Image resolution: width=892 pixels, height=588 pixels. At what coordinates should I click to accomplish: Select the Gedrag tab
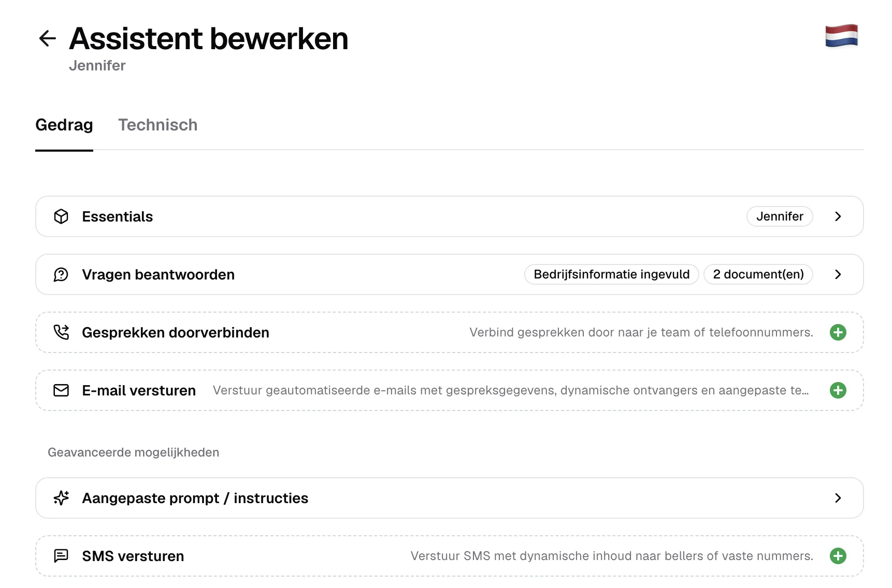pos(64,125)
